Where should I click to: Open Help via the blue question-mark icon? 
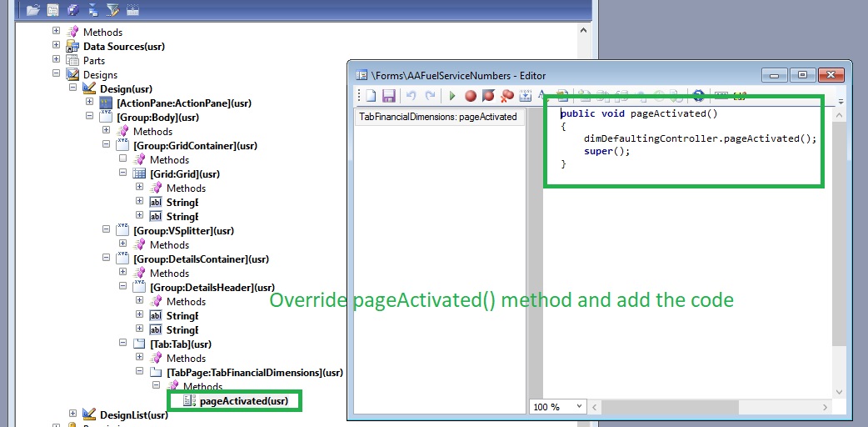pos(699,95)
